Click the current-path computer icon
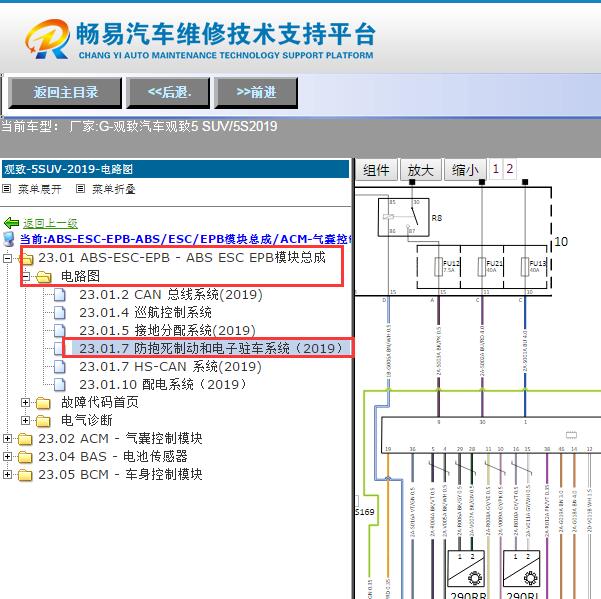601x599 pixels. pos(8,239)
